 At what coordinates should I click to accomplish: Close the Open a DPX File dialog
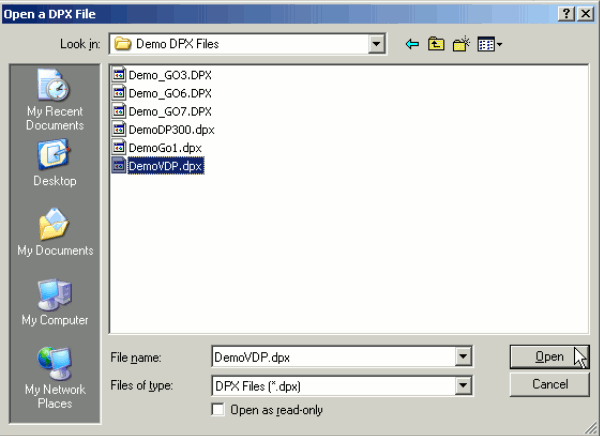pos(585,14)
